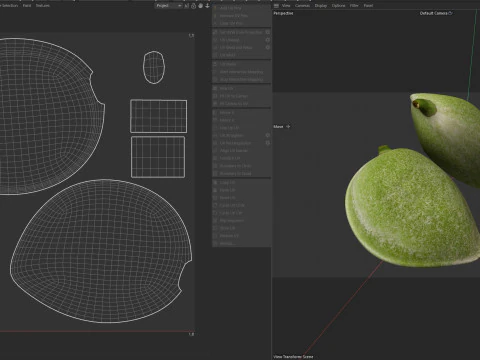Choose Align UV Islands command
This screenshot has width=480, height=360.
point(242,151)
